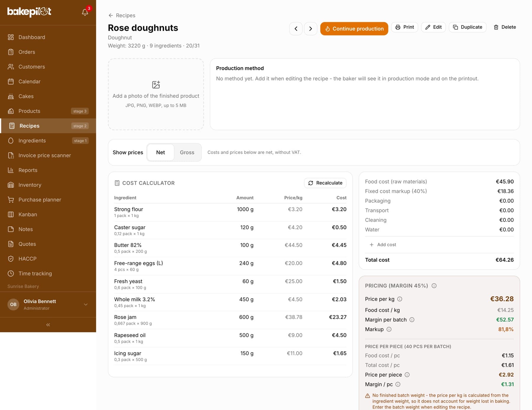Duplicate this recipe
Image resolution: width=532 pixels, height=410 pixels.
[468, 27]
